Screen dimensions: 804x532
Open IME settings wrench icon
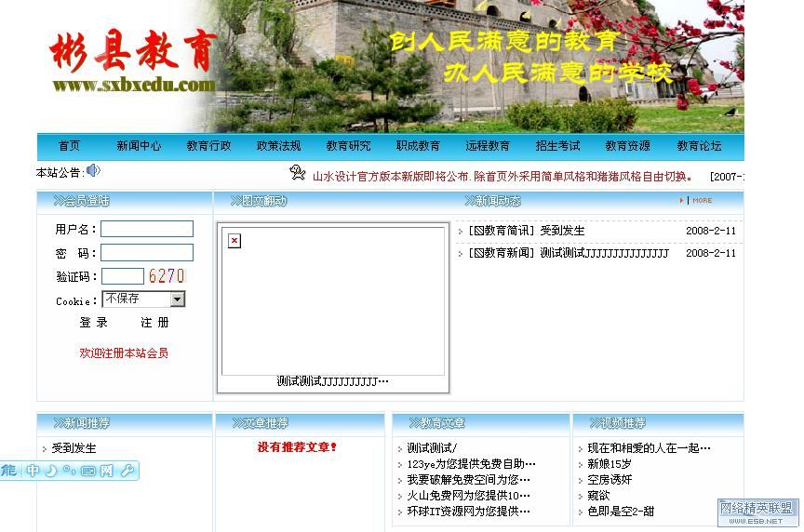(127, 470)
